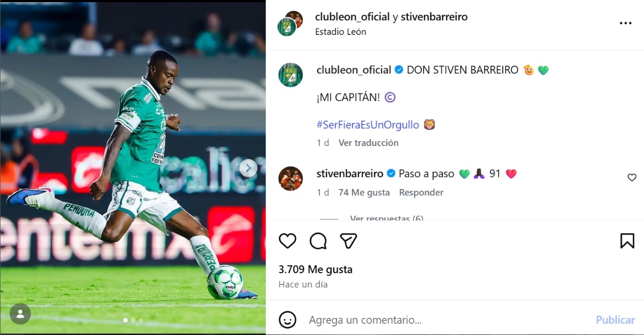Go to next photo with carousel arrow
Image resolution: width=644 pixels, height=335 pixels.
point(248,168)
